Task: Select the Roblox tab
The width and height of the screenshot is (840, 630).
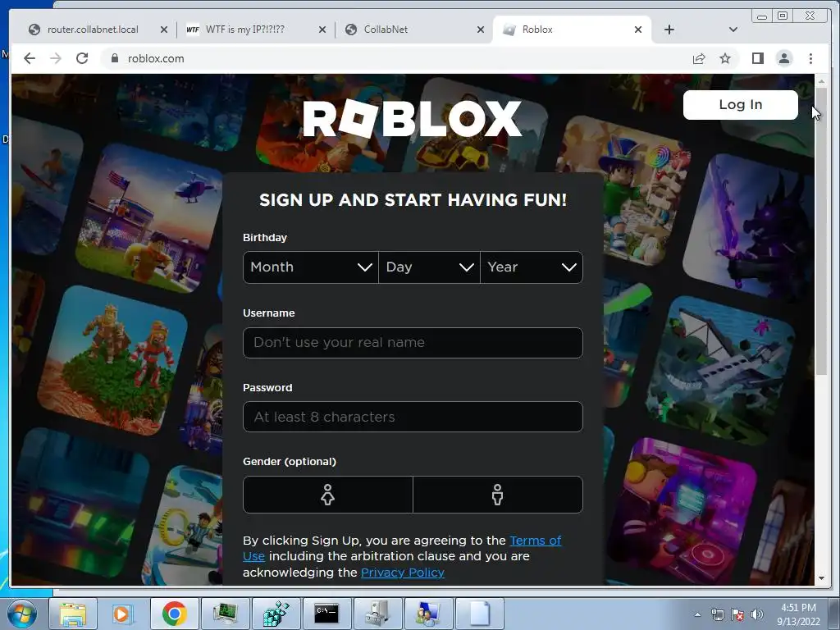Action: coord(571,30)
